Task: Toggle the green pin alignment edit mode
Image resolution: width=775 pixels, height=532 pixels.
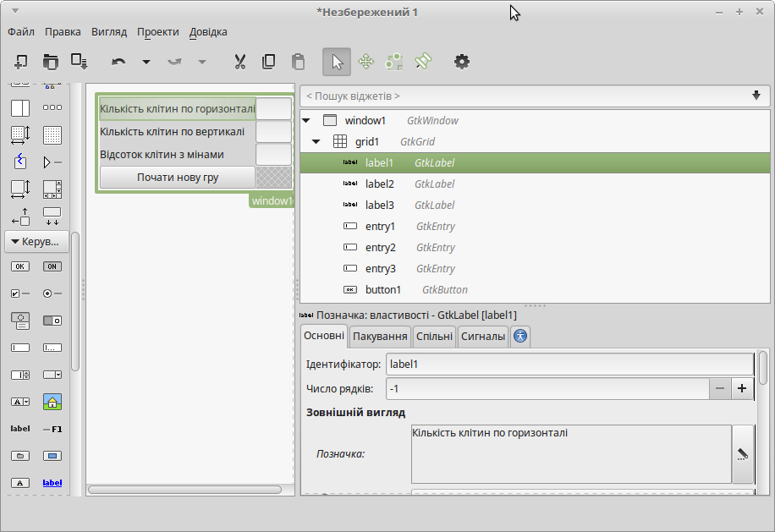Action: (423, 61)
